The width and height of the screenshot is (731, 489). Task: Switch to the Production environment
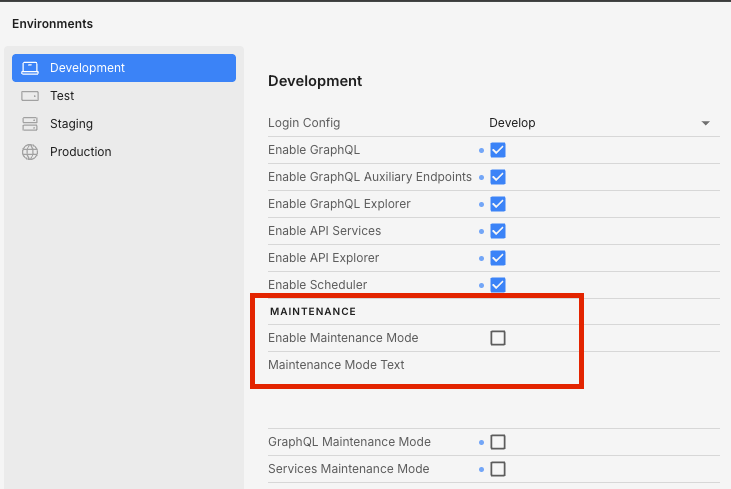(x=80, y=152)
